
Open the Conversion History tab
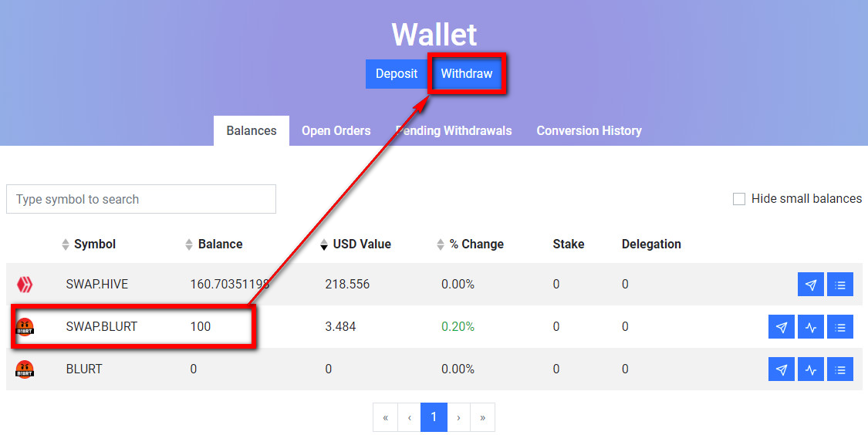(x=589, y=130)
